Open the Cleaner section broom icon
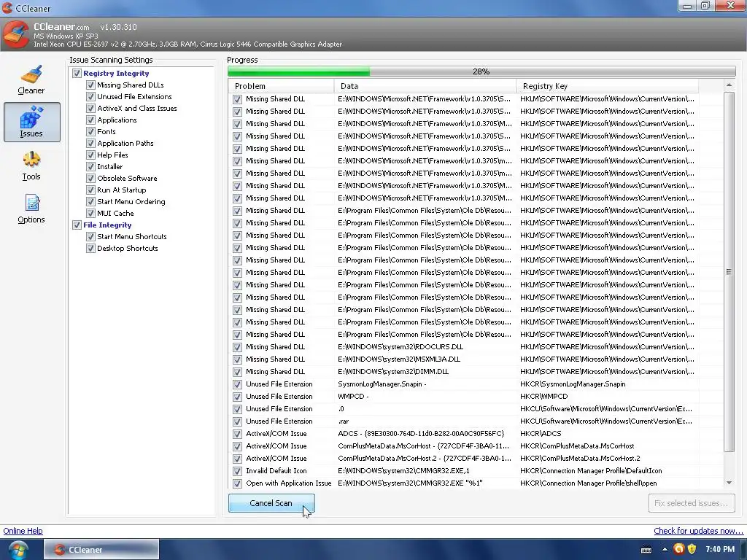 tap(31, 74)
